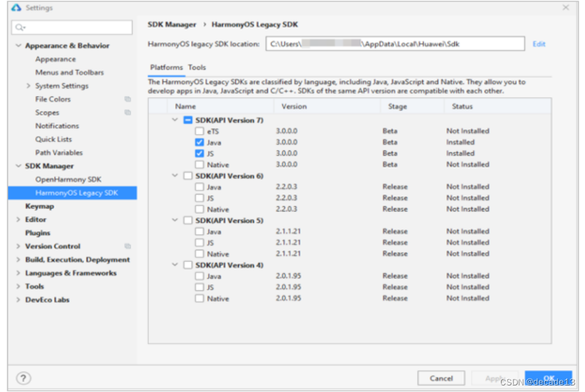Open Quick Lists settings
The width and height of the screenshot is (585, 392).
(53, 139)
